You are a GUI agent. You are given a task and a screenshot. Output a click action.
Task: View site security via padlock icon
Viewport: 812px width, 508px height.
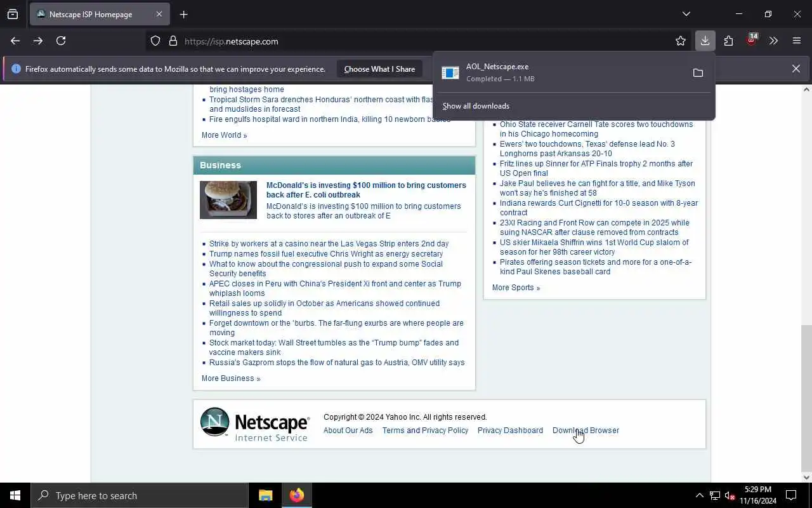pyautogui.click(x=173, y=41)
